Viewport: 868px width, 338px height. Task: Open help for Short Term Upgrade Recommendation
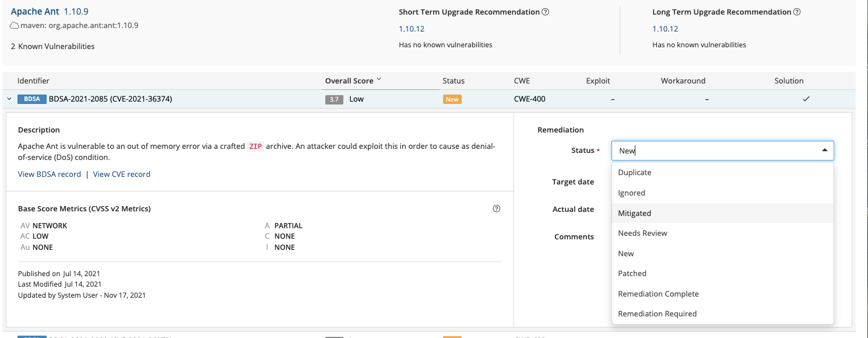pos(546,12)
